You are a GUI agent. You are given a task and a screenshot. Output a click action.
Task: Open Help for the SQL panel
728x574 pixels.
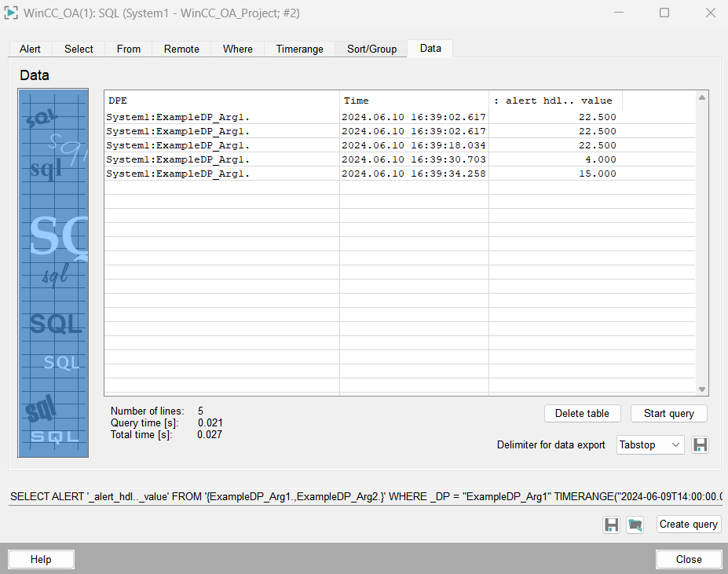41,559
